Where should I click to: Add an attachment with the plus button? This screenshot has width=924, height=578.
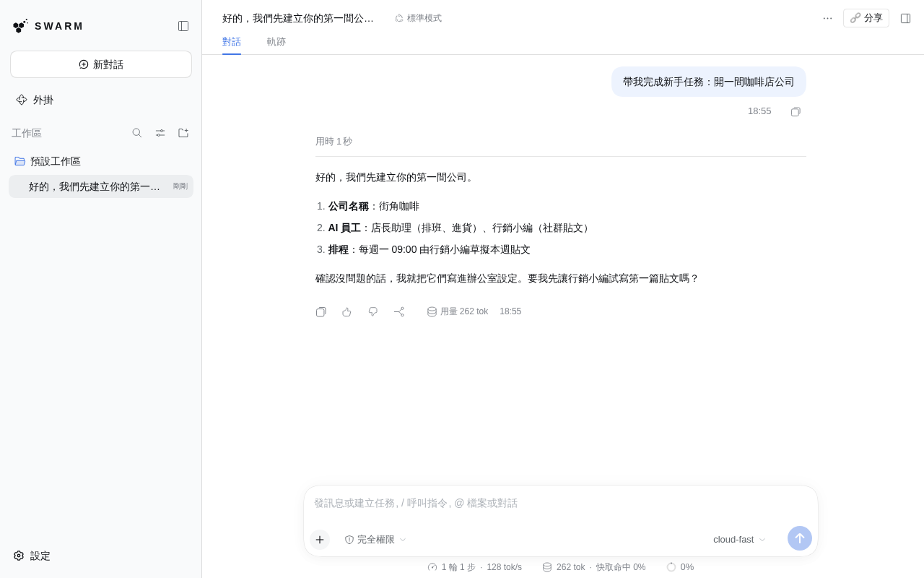tap(320, 540)
